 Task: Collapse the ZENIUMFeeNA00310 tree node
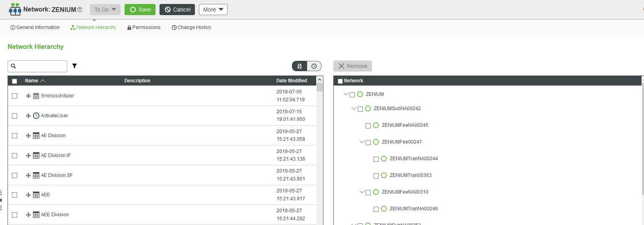point(362,192)
